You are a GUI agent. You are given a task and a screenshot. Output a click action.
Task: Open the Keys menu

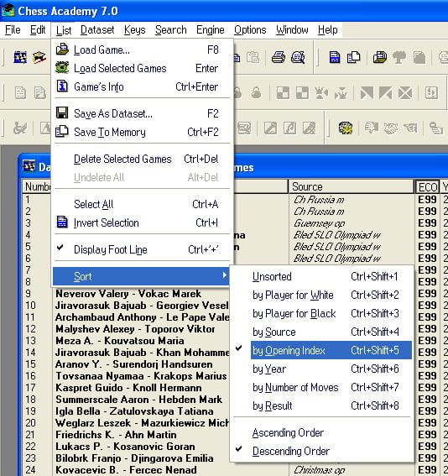click(135, 29)
